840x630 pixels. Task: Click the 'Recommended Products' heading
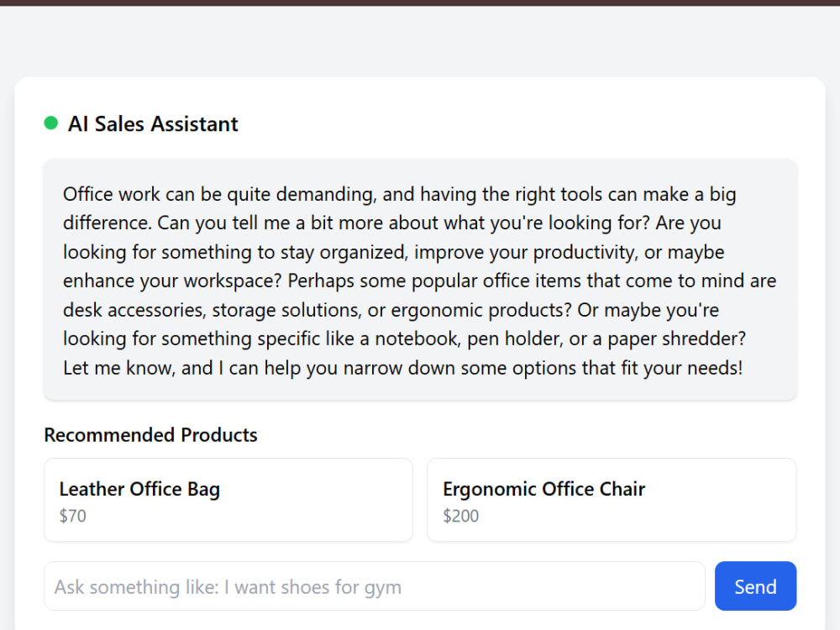click(x=150, y=435)
